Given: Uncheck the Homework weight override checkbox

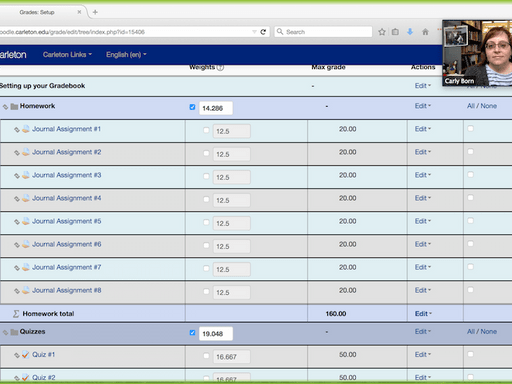Looking at the screenshot, I should pos(192,107).
